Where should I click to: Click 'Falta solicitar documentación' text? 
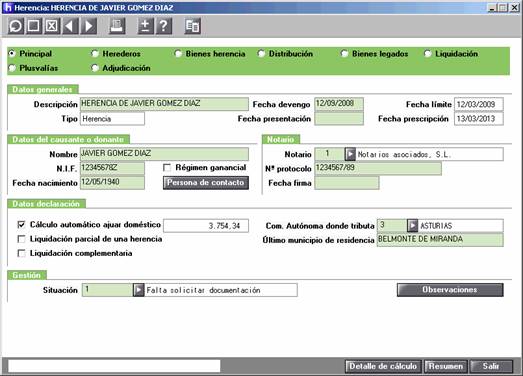203,290
